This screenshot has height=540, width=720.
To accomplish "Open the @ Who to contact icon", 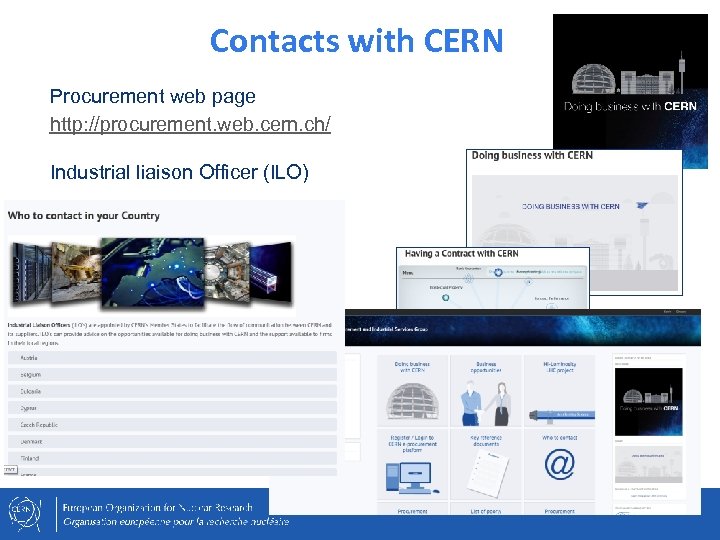I will pyautogui.click(x=559, y=464).
